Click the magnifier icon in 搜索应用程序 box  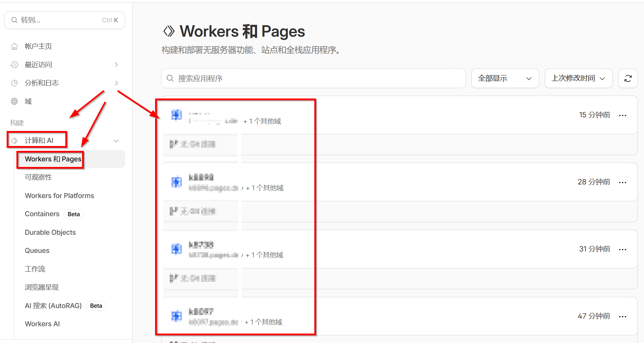pos(170,78)
